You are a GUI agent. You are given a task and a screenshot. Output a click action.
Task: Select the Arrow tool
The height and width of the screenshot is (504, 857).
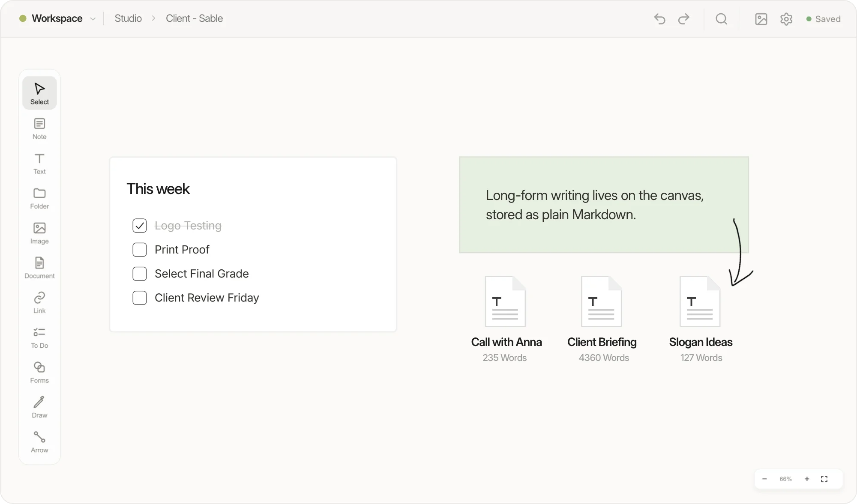[x=39, y=441]
